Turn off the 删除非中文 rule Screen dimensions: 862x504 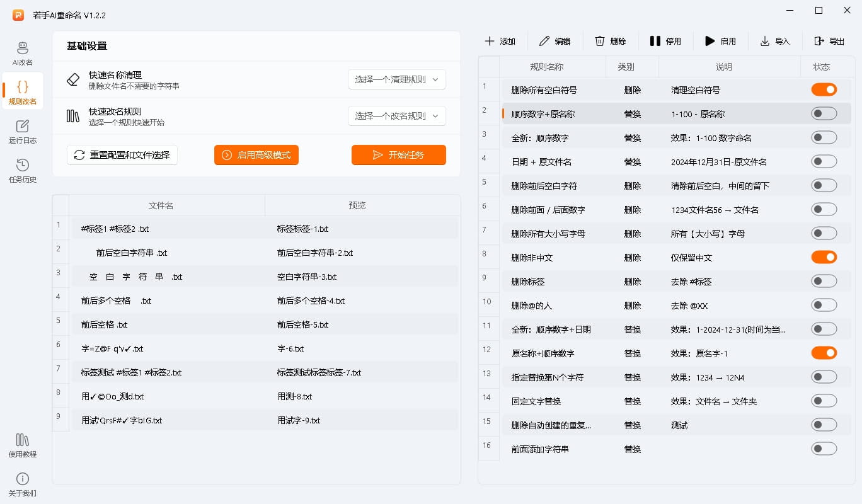(x=824, y=257)
